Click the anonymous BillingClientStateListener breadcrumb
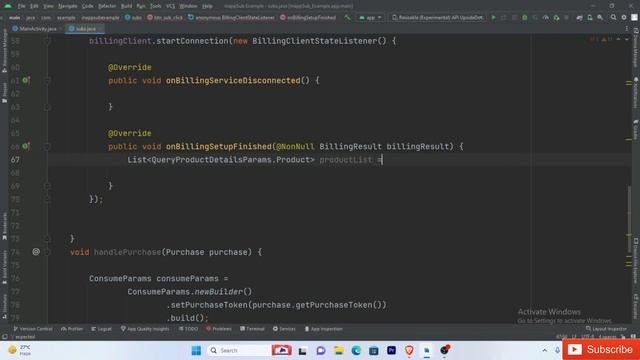The width and height of the screenshot is (640, 360). 231,18
